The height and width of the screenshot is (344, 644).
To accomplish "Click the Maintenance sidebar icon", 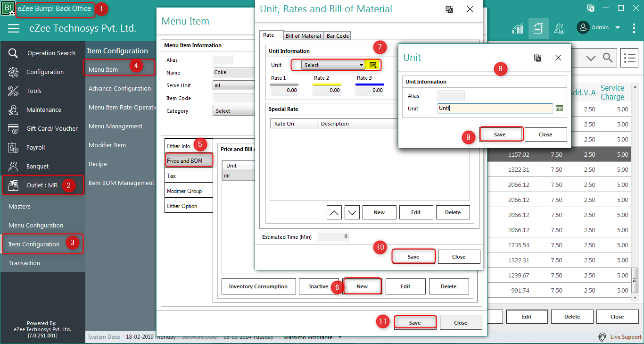I will pyautogui.click(x=13, y=109).
